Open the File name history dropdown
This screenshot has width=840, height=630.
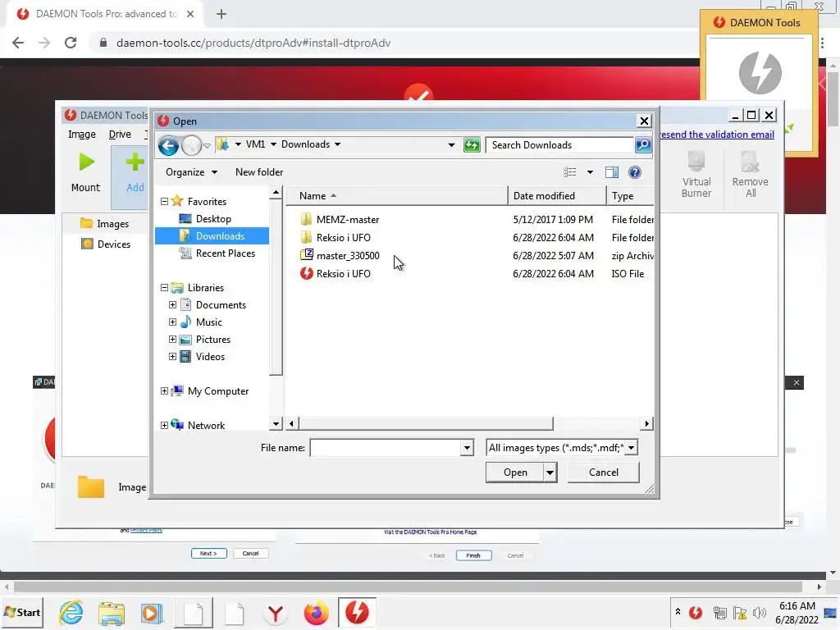(467, 448)
